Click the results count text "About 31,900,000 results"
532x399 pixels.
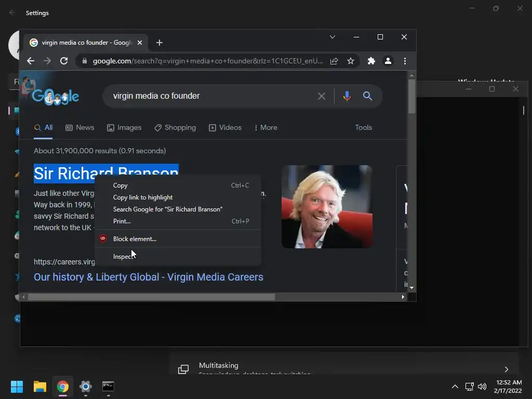(75, 151)
